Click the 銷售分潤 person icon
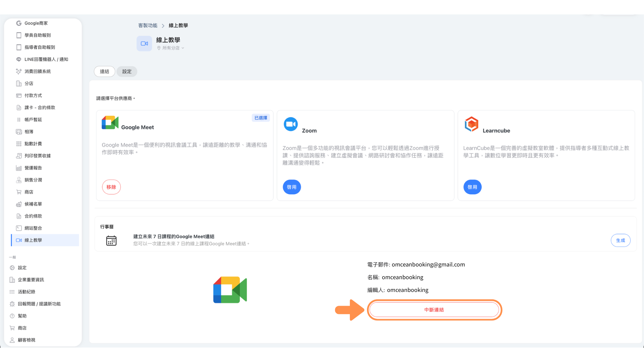 (19, 180)
